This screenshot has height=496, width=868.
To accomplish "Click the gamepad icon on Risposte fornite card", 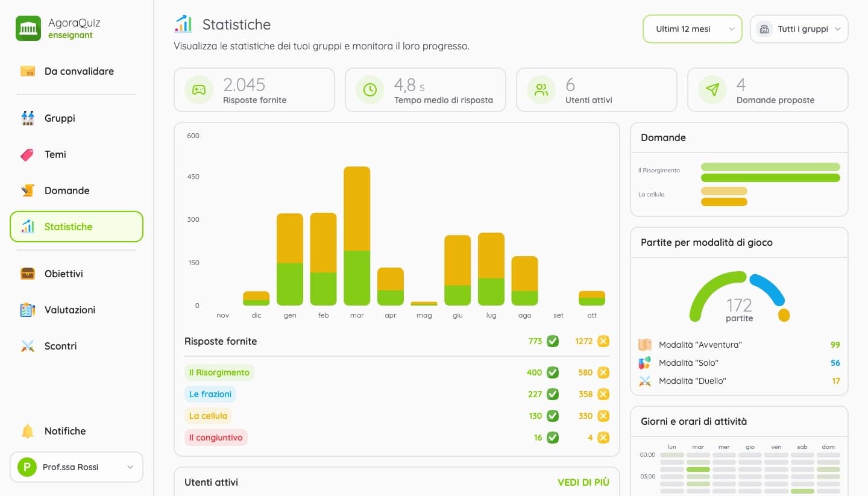I will tap(199, 90).
